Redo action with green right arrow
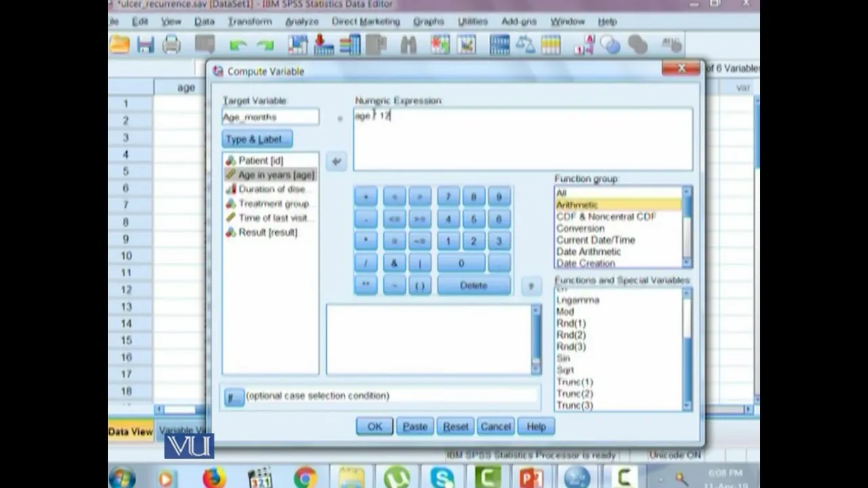 (265, 45)
